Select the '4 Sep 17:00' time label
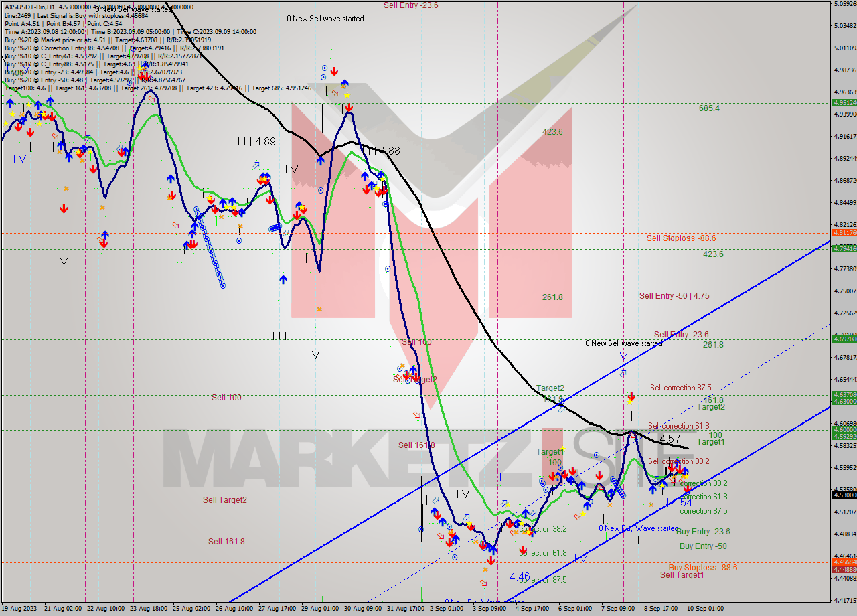Viewport: 857px width, 616px height. (x=532, y=609)
